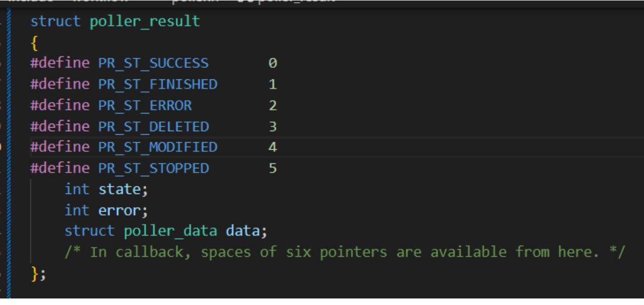The image size is (644, 305).
Task: Click the gutter change marker beside PR_ST_ERROR
Action: click(x=10, y=105)
